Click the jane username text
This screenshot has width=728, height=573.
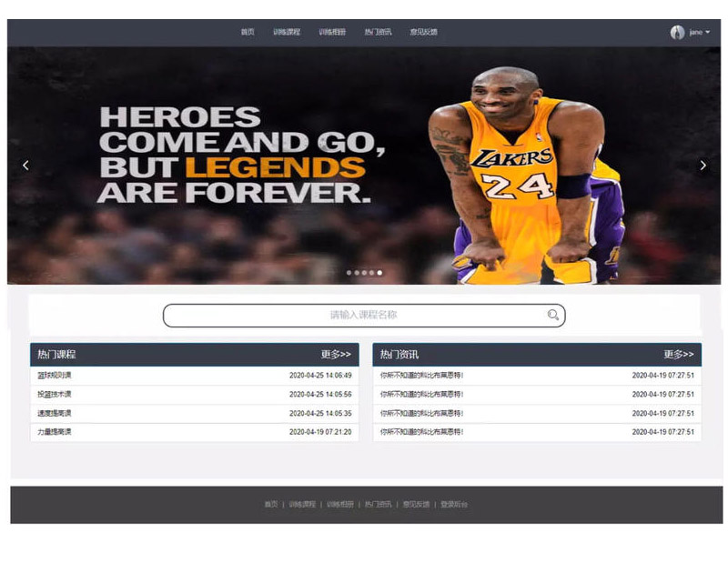pos(695,33)
